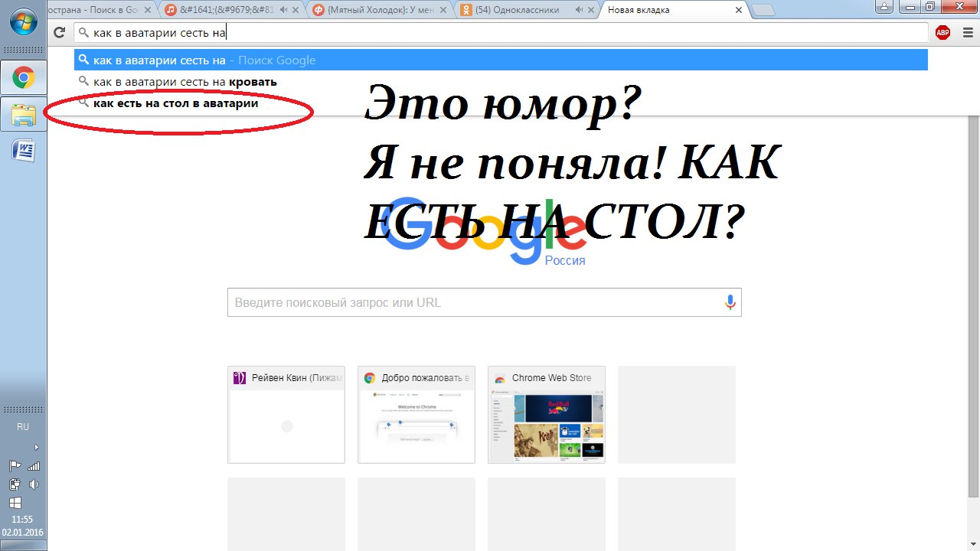
Task: Mute audio on the Одноклассники tab
Action: click(x=580, y=10)
